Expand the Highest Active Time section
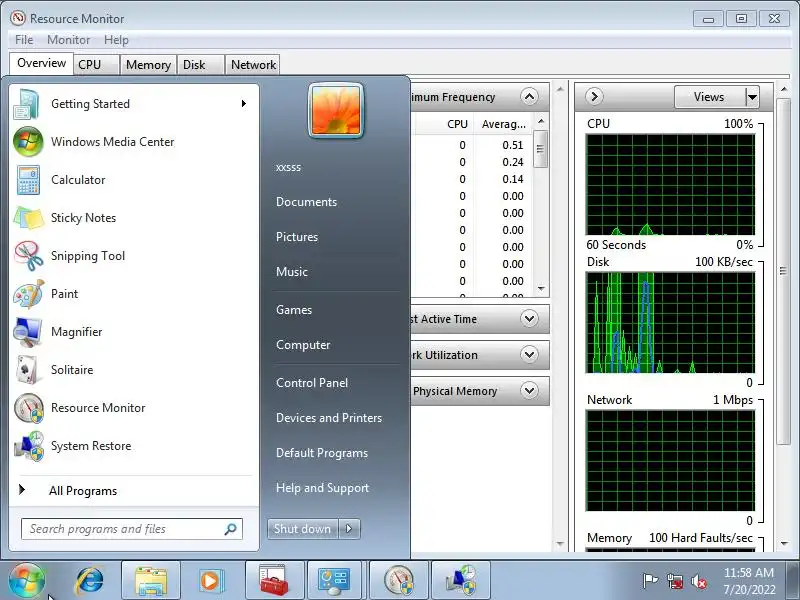800x600 pixels. point(529,319)
